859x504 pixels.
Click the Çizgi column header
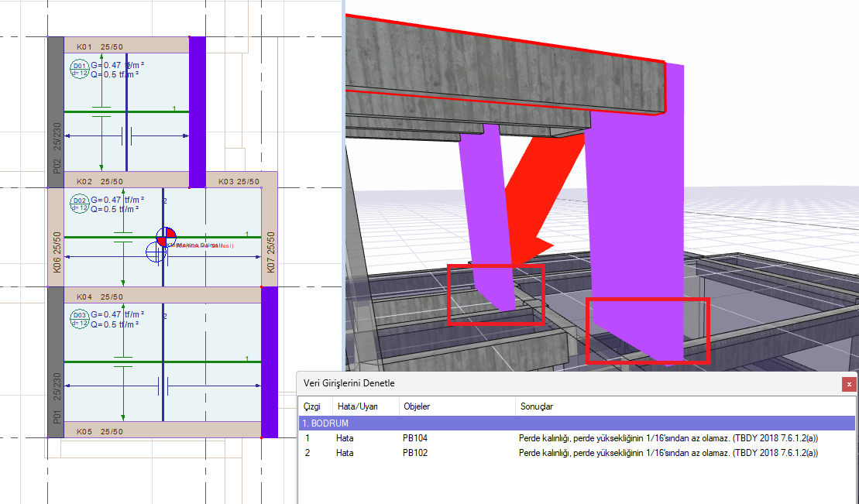[313, 406]
